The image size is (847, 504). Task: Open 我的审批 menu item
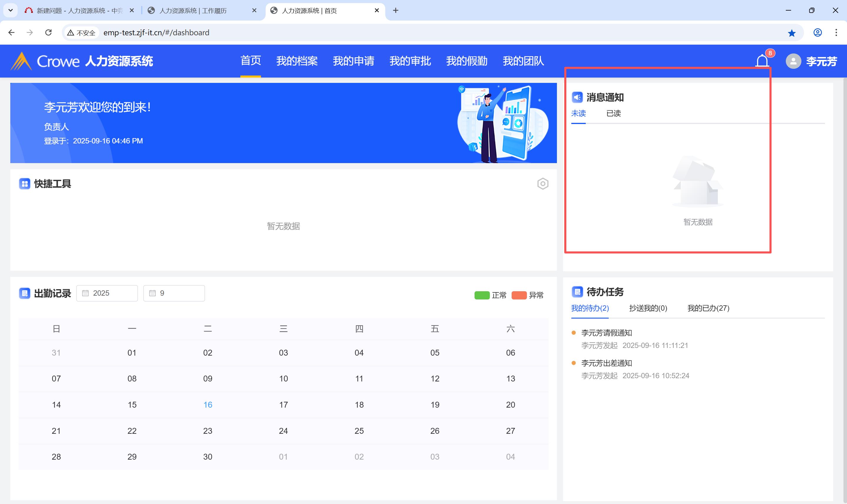pos(410,61)
